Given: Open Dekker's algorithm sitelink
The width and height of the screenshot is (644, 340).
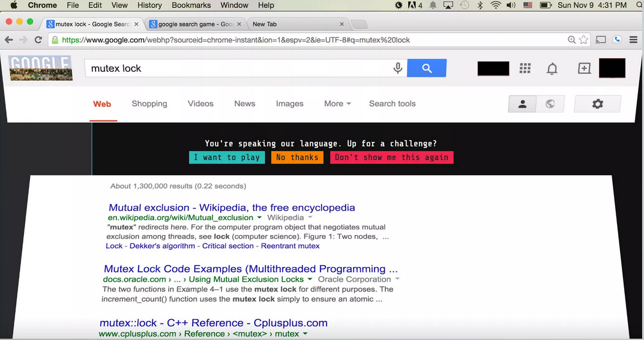Looking at the screenshot, I should coord(162,246).
